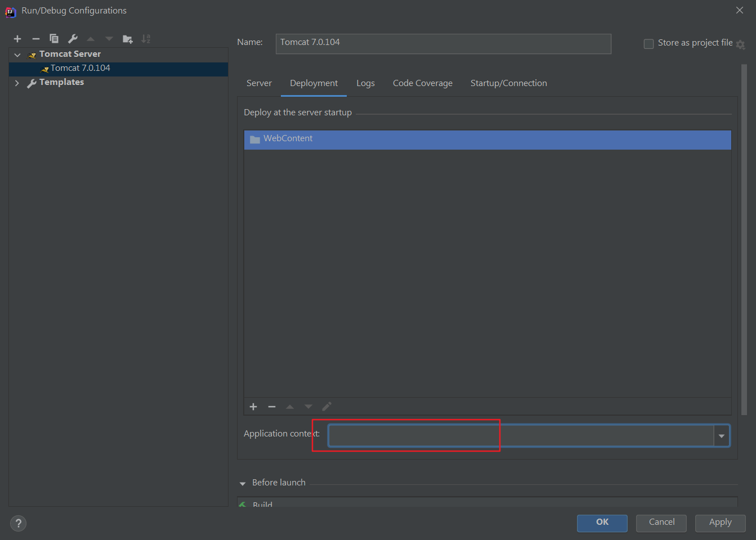Select Deployment tab
This screenshot has width=756, height=540.
click(314, 83)
